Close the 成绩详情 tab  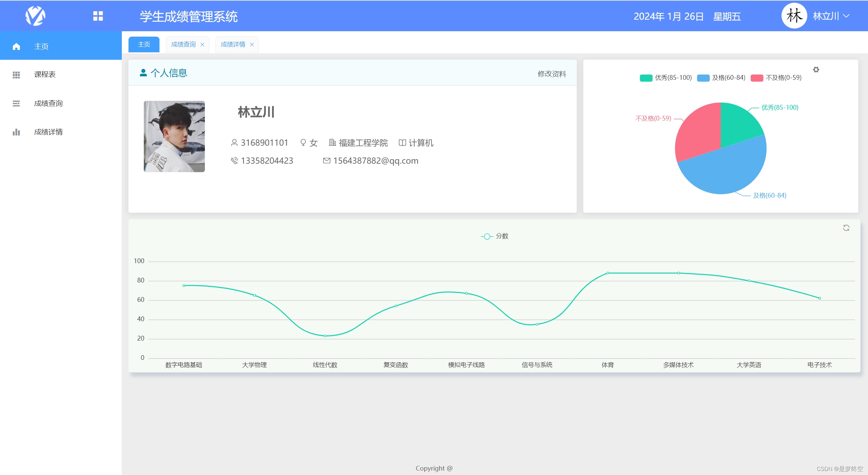(252, 44)
